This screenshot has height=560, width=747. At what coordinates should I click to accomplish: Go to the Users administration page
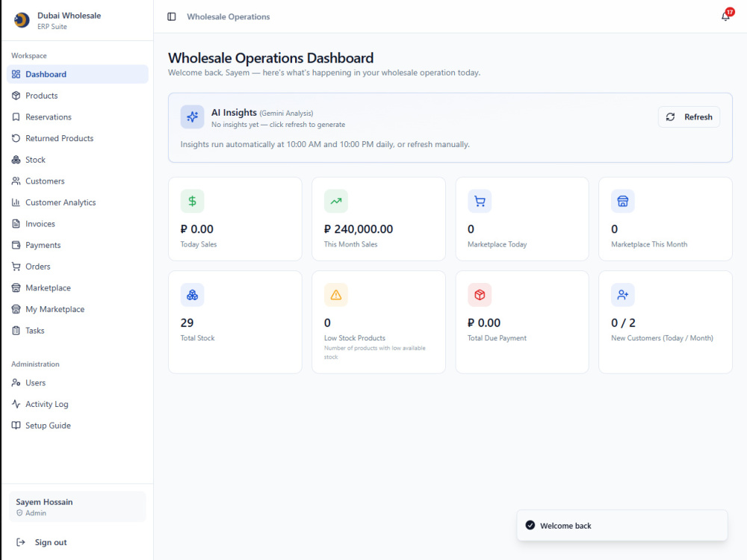point(78,383)
